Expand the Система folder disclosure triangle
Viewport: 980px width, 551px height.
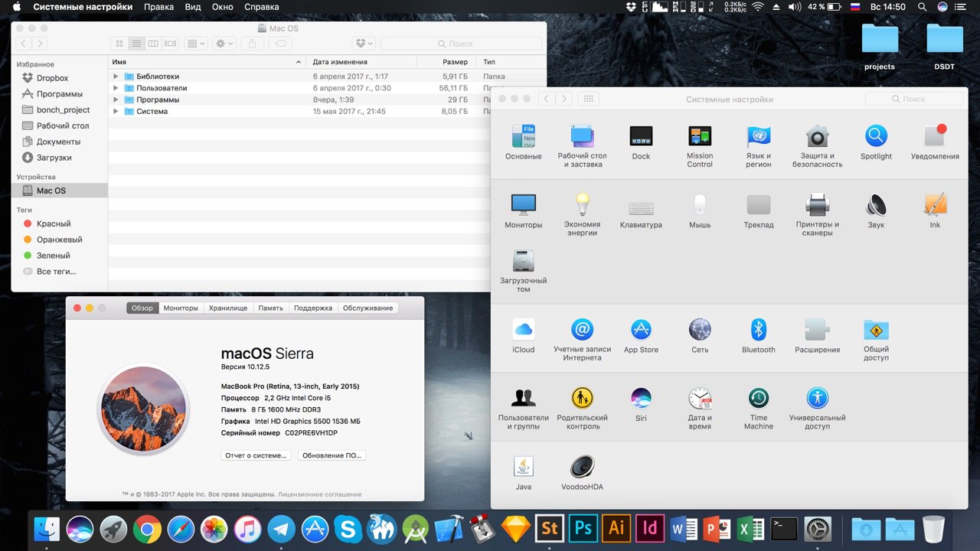click(116, 112)
